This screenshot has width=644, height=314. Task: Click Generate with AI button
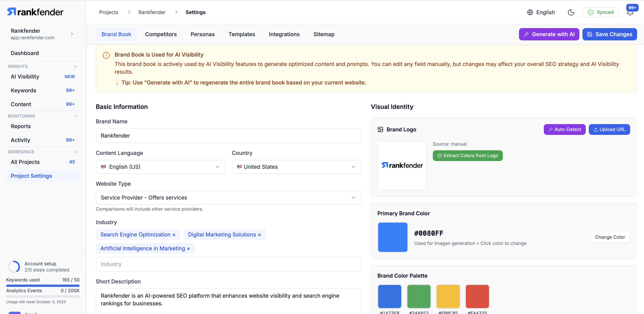pyautogui.click(x=549, y=34)
